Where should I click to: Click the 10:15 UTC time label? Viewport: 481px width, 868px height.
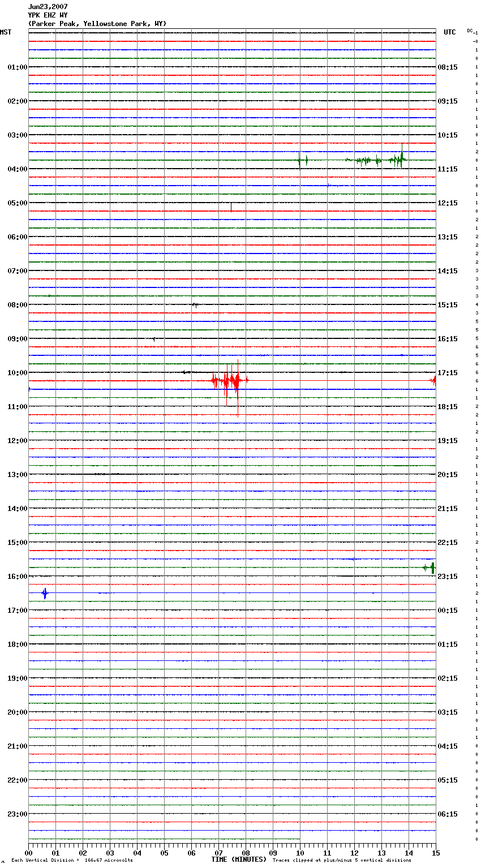tap(448, 135)
